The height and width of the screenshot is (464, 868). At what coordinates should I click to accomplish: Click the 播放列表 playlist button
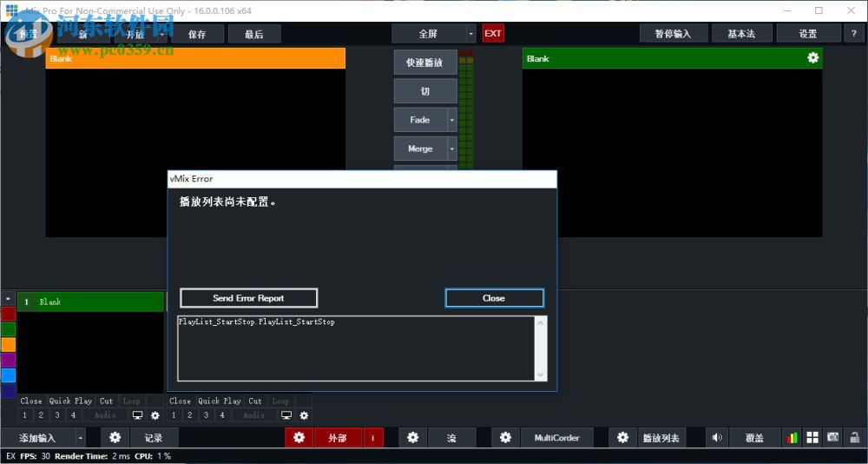tap(661, 437)
